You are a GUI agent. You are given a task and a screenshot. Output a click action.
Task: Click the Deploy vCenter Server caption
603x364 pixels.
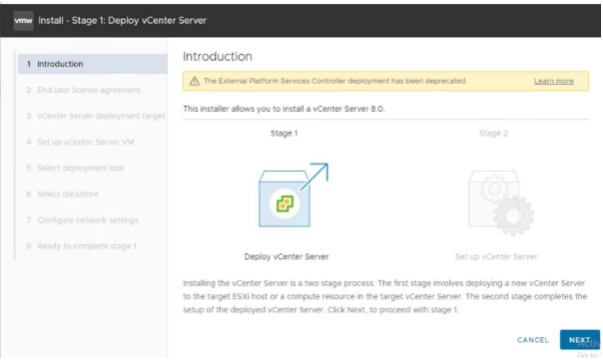click(287, 256)
